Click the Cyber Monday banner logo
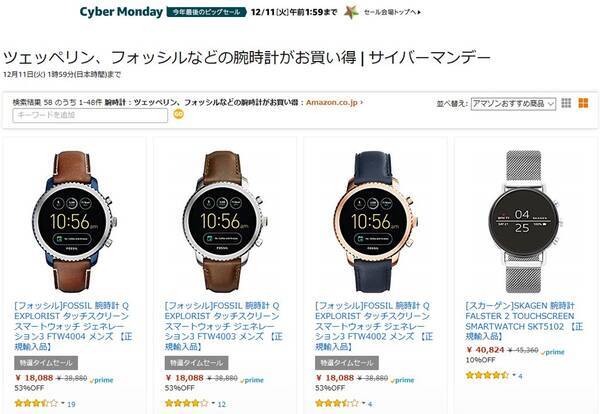600x414 pixels. (x=121, y=12)
